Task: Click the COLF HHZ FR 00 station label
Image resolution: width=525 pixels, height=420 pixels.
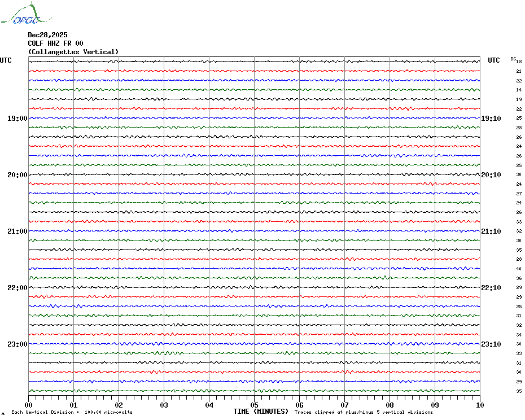Action: (x=55, y=43)
